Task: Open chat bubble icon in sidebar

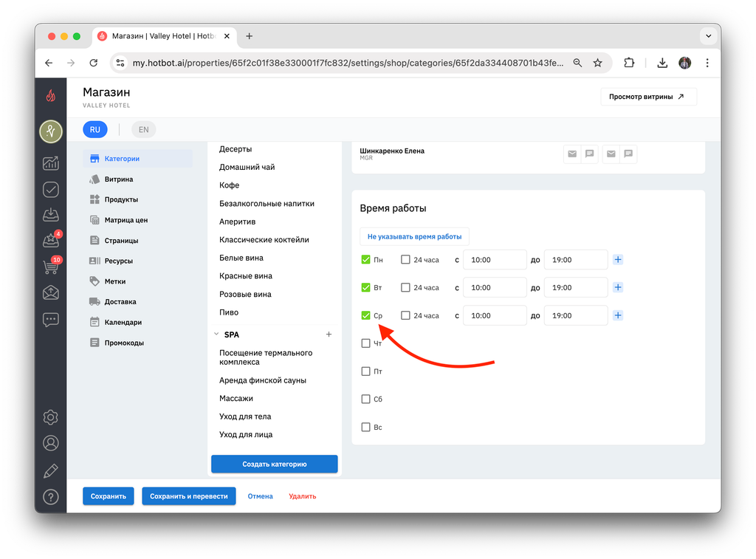Action: (51, 320)
